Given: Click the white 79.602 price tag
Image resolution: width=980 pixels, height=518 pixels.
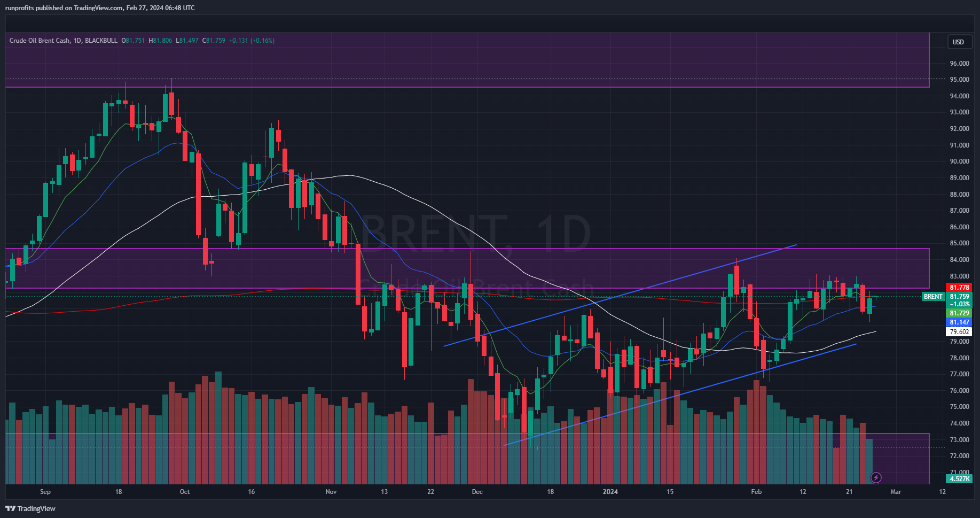Looking at the screenshot, I should pyautogui.click(x=959, y=332).
